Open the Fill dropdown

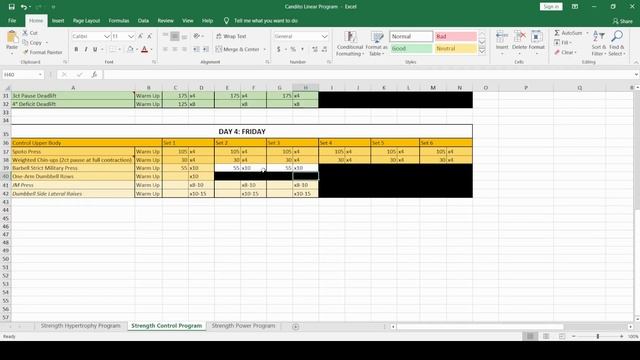[x=563, y=42]
